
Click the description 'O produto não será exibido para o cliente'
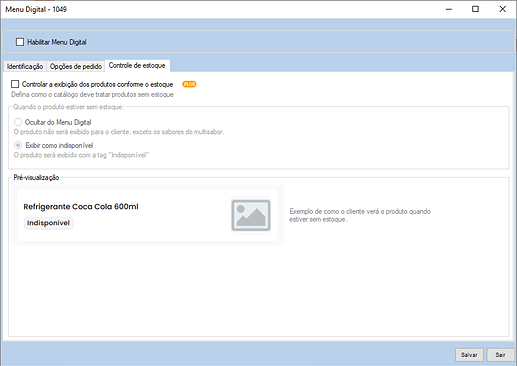(119, 132)
